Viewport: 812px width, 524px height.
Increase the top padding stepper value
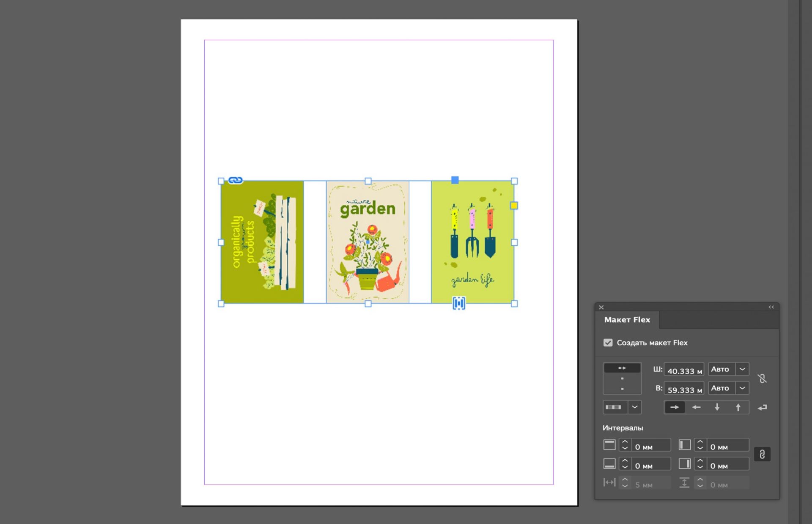[x=625, y=442]
